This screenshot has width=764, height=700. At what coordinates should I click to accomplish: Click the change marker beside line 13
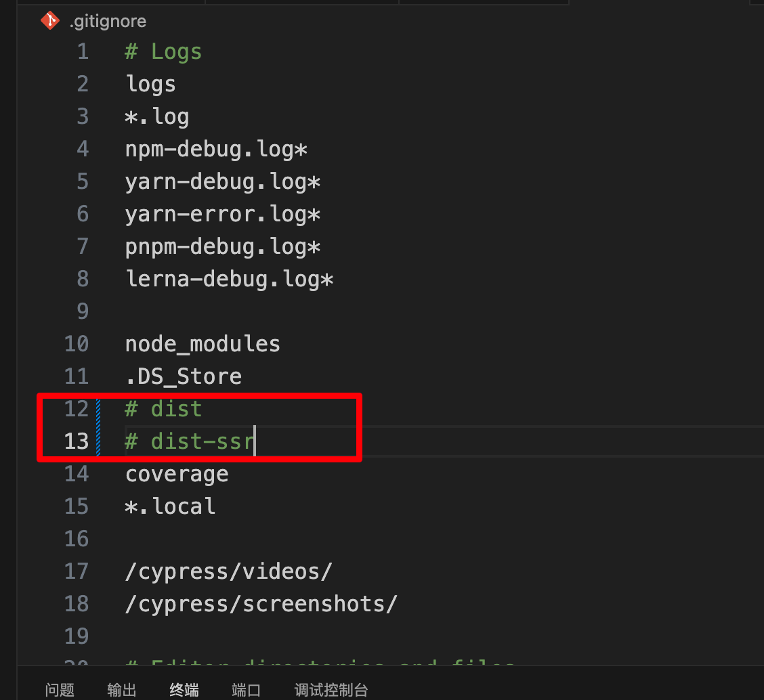click(99, 441)
